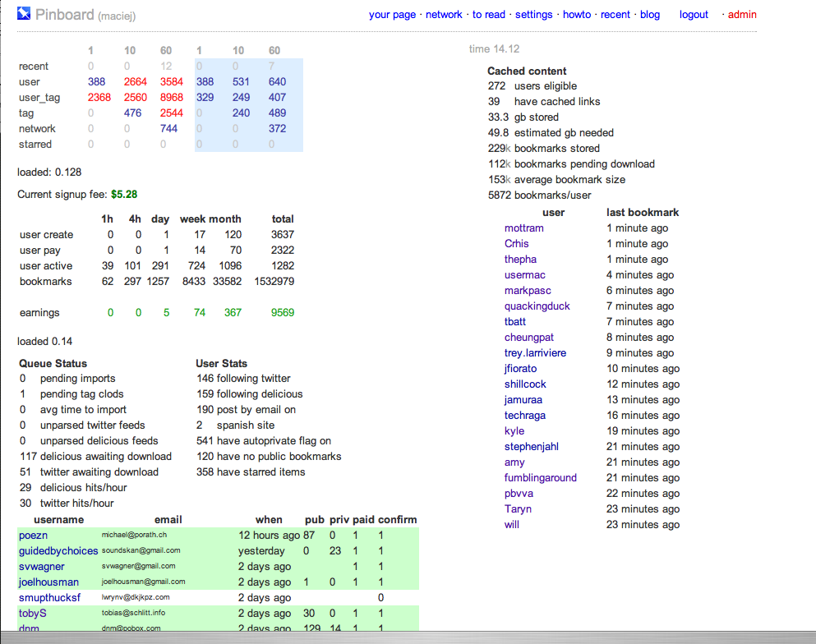Image resolution: width=816 pixels, height=644 pixels.
Task: Go to the network page
Action: [444, 15]
